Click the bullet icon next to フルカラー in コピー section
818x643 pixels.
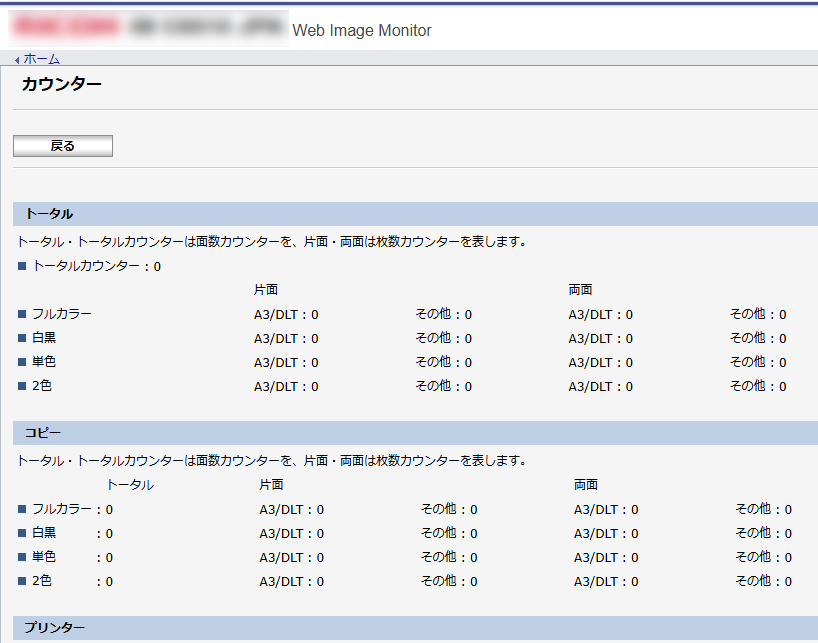[22, 509]
